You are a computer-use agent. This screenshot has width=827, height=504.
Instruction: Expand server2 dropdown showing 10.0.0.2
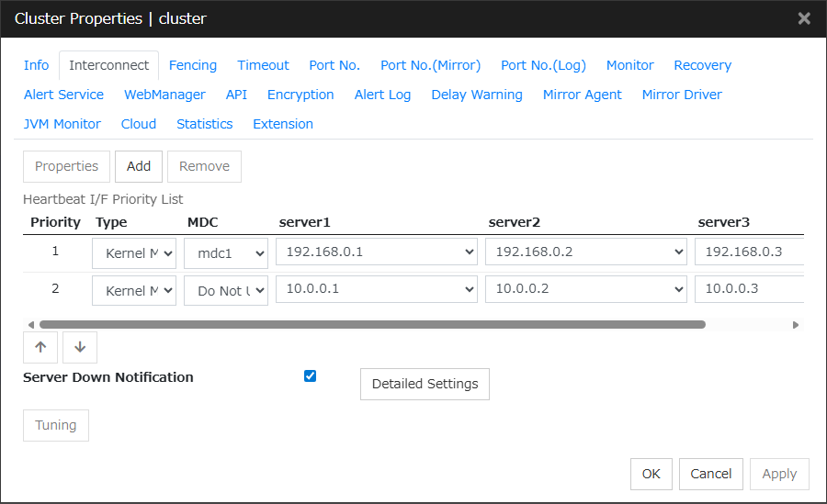586,289
